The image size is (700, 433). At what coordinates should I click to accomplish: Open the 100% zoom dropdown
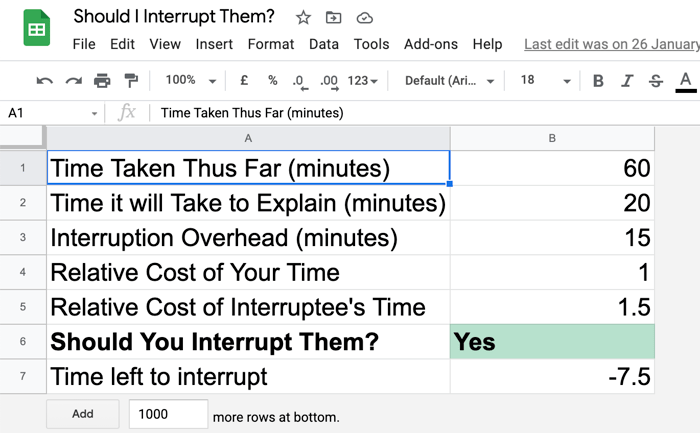click(x=191, y=80)
